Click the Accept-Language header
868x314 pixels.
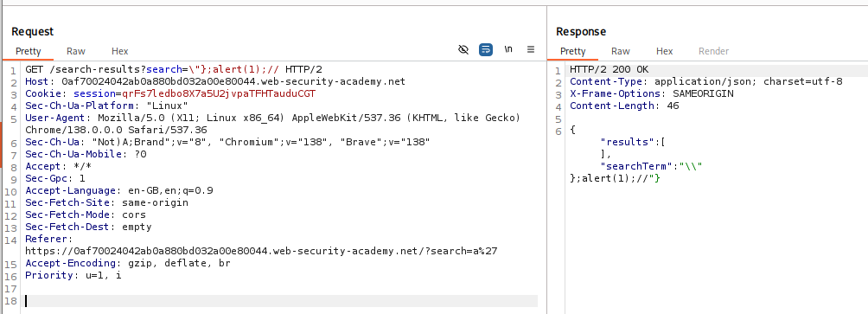coord(119,190)
